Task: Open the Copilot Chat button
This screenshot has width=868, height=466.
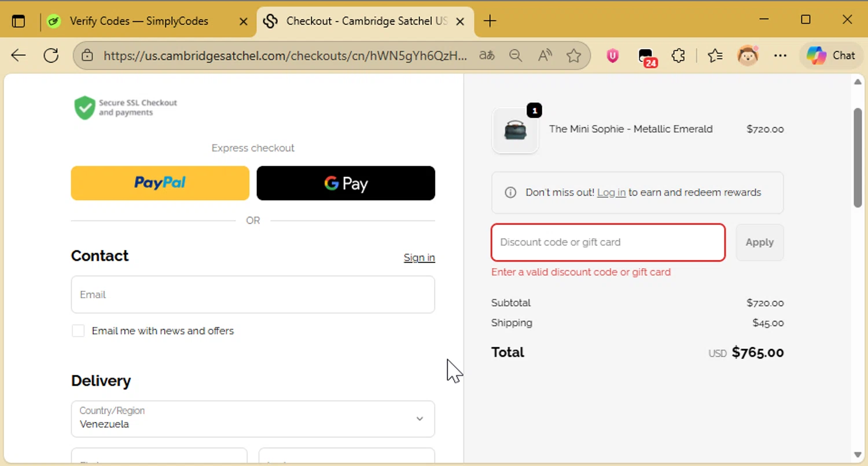Action: point(831,56)
